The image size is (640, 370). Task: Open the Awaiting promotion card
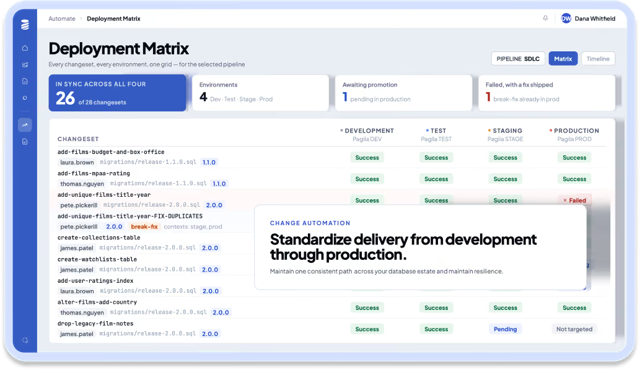click(404, 93)
